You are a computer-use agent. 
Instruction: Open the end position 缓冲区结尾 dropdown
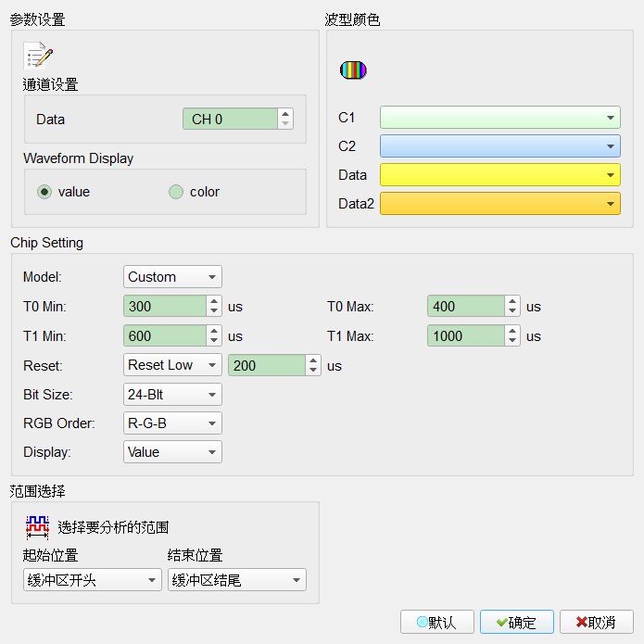[x=237, y=580]
